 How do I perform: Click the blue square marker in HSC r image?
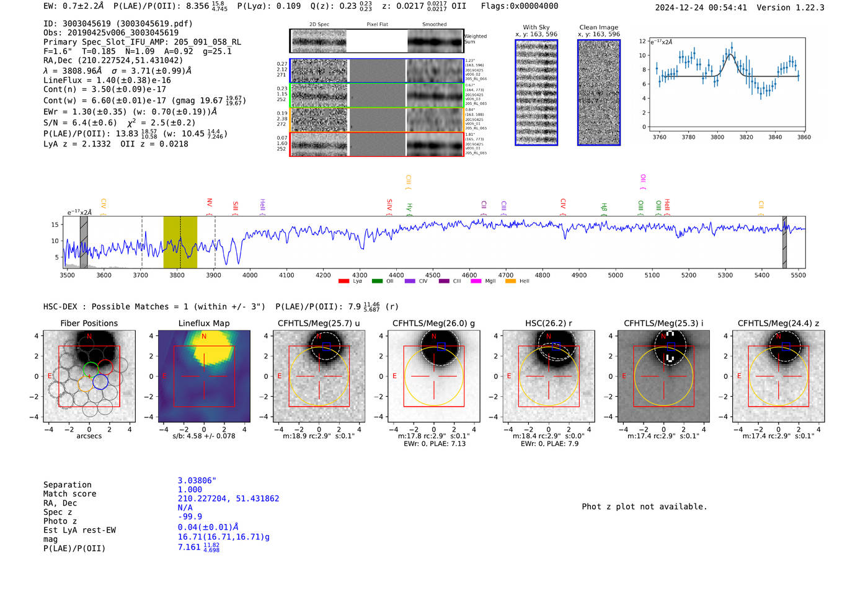[x=556, y=346]
